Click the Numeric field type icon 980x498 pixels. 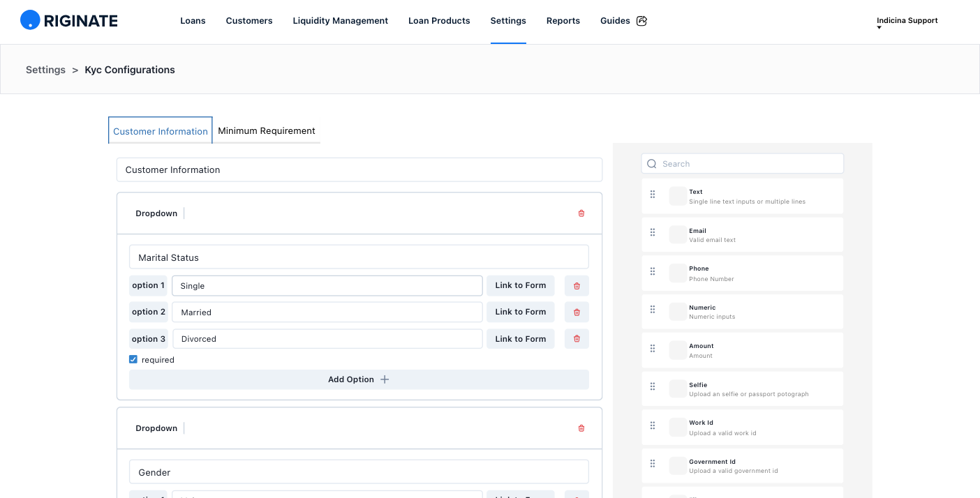click(678, 311)
